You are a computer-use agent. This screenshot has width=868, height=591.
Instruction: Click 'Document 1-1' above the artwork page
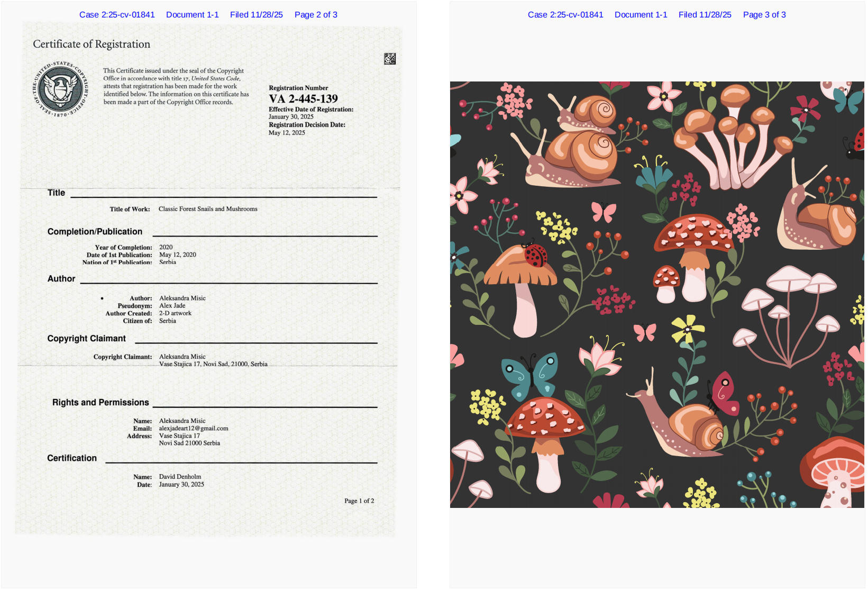641,15
